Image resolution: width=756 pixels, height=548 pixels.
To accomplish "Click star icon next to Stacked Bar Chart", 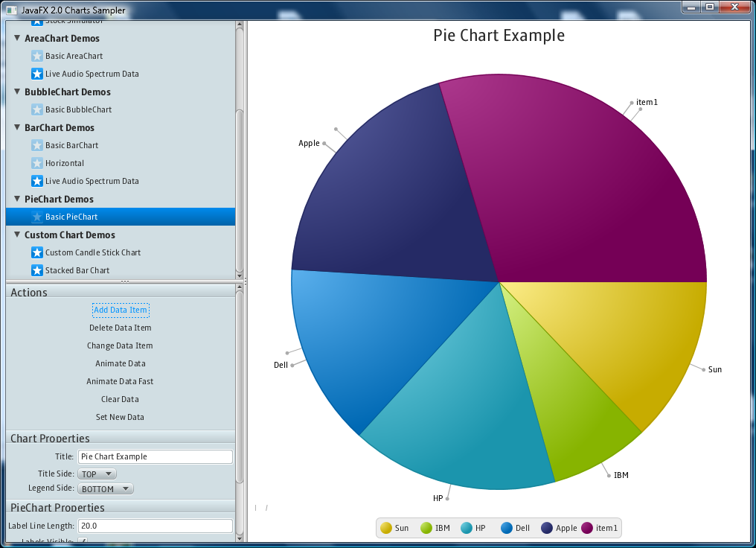I will coord(37,270).
